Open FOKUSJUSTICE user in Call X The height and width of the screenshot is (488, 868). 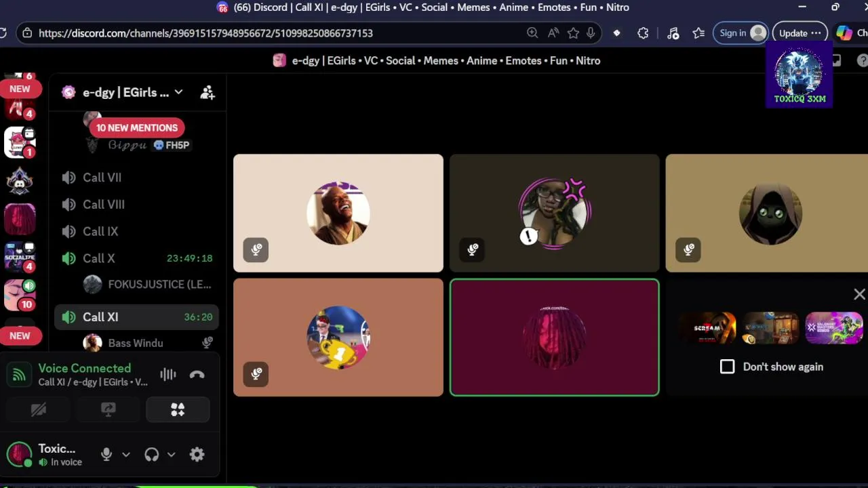click(149, 285)
